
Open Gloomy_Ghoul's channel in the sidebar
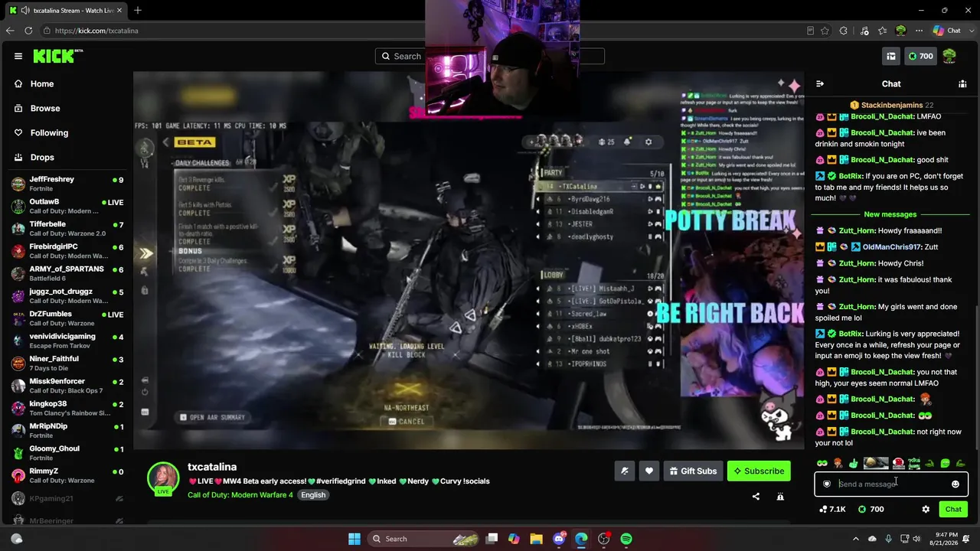(67, 452)
